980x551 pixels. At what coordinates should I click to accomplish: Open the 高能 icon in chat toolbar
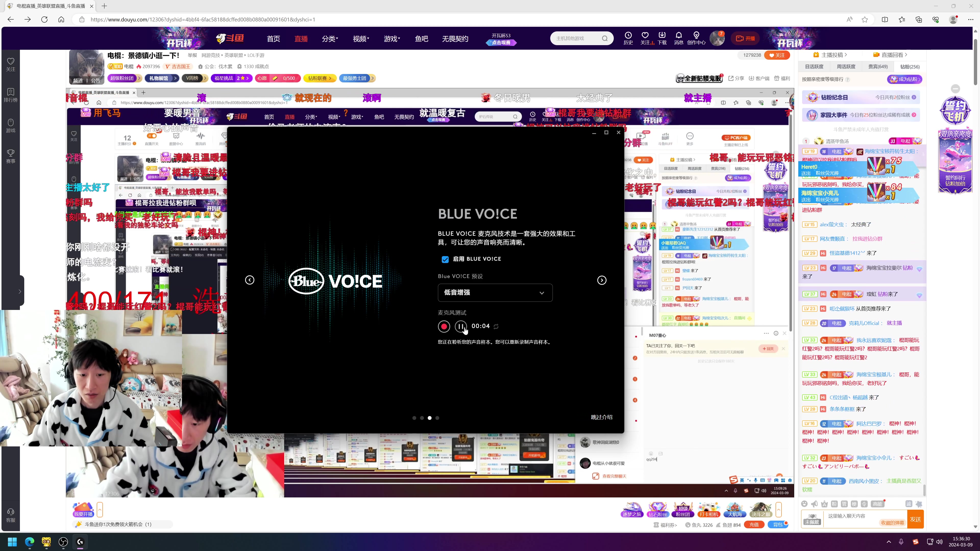coord(877,504)
